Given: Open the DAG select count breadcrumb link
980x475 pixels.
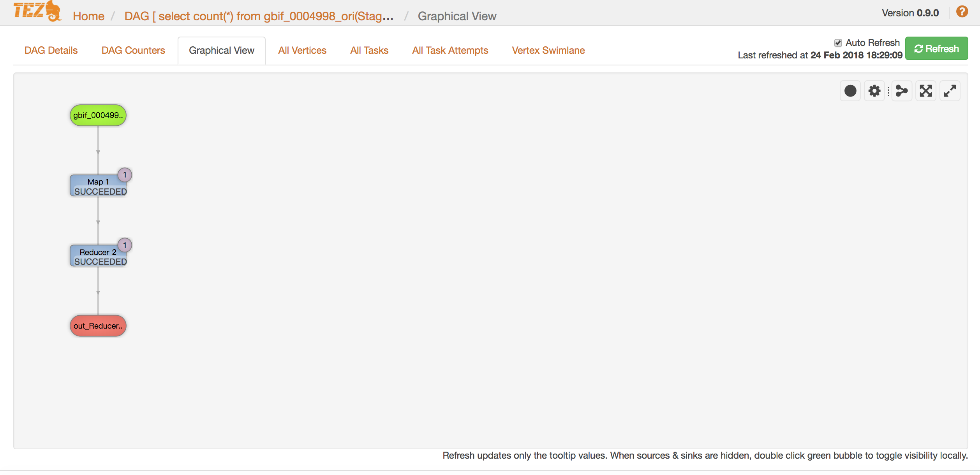Looking at the screenshot, I should [259, 16].
